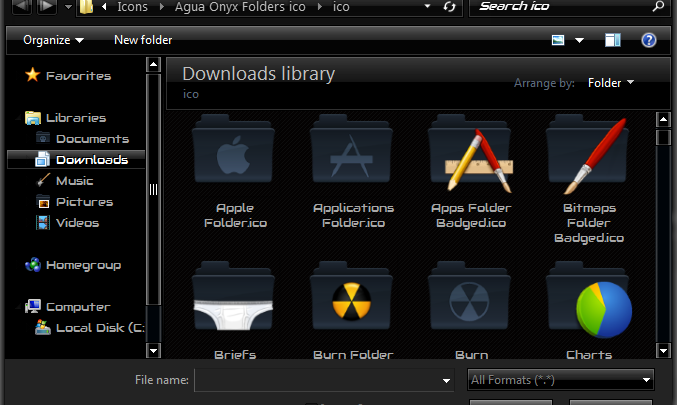677x405 pixels.
Task: Click the Music library icon
Action: pos(43,180)
